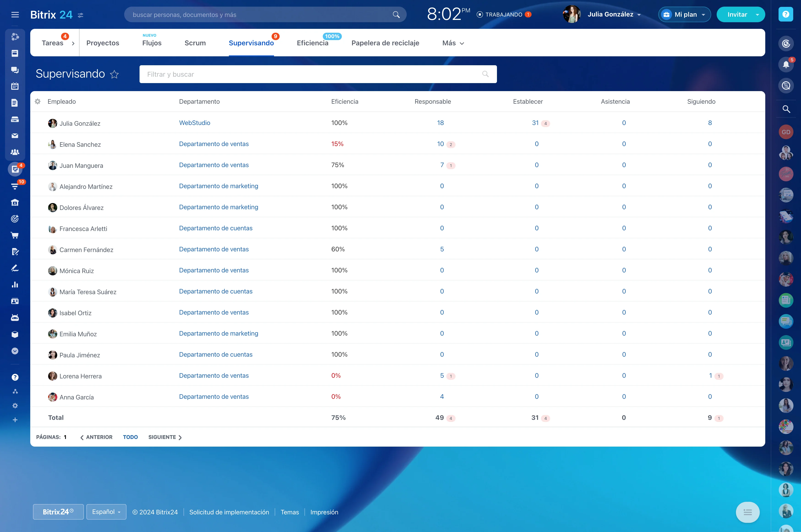Expand the Invitar button arrow
This screenshot has height=532, width=801.
757,15
